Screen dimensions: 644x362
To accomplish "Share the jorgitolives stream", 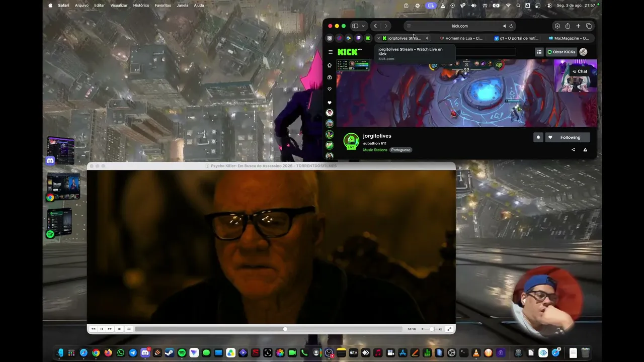I will click(x=573, y=150).
